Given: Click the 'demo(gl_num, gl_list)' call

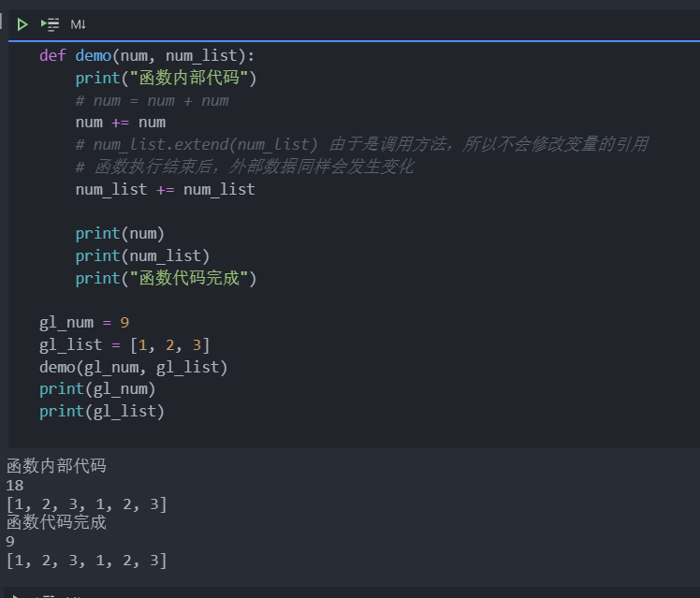Looking at the screenshot, I should point(134,367).
